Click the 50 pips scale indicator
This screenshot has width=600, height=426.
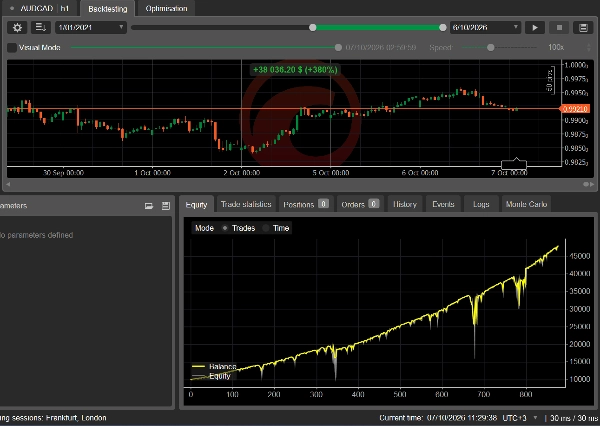point(550,80)
